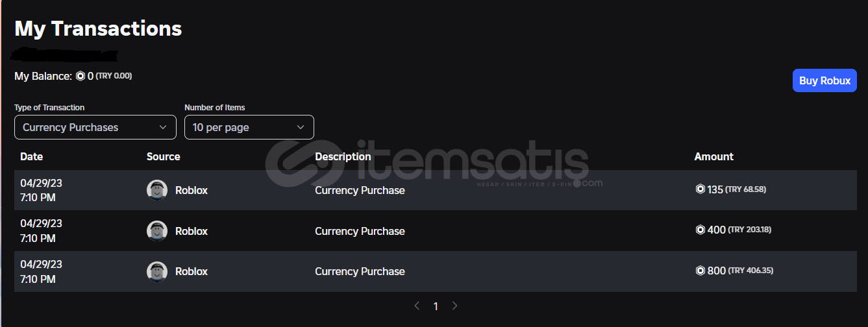868x327 pixels.
Task: Click the Roblox avatar in the 800 Robux row
Action: point(157,271)
